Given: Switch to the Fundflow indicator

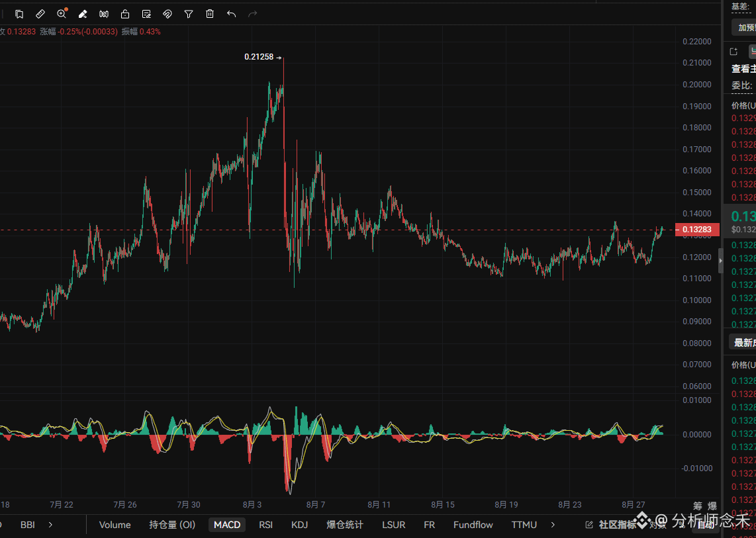Looking at the screenshot, I should (x=473, y=525).
